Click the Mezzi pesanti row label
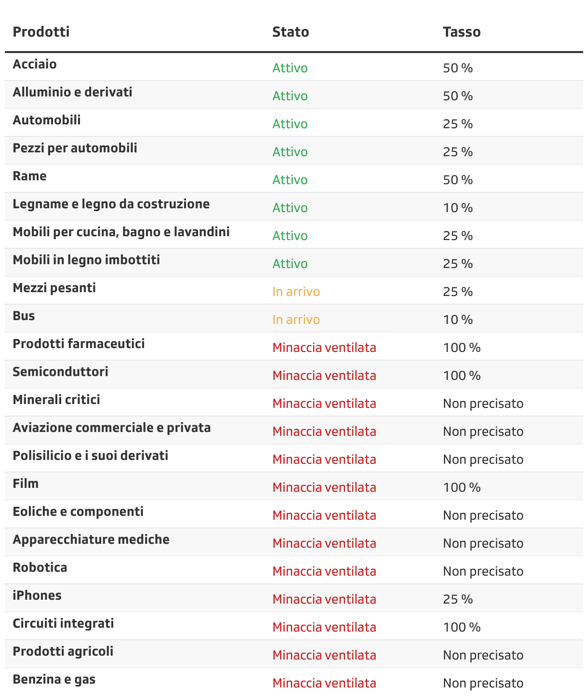The height and width of the screenshot is (700, 588). coord(54,288)
